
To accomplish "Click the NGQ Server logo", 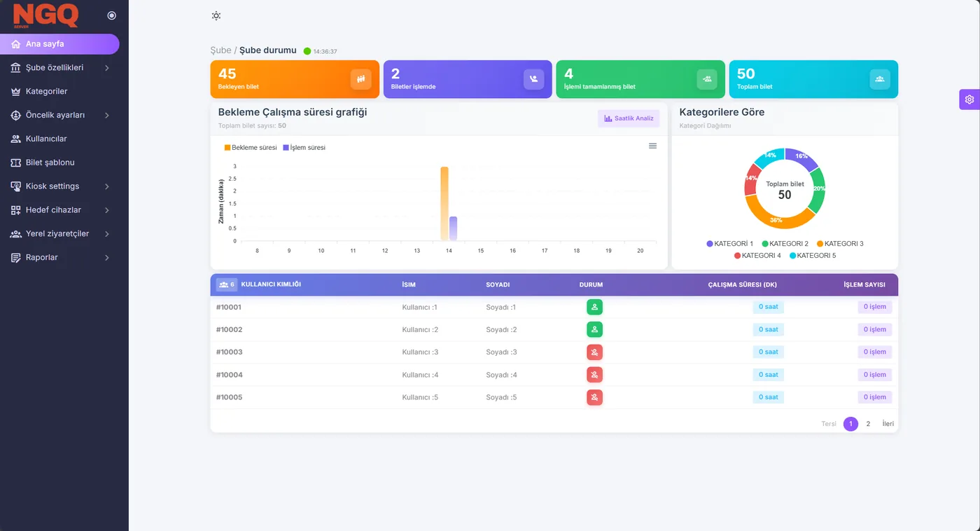I will pyautogui.click(x=45, y=15).
